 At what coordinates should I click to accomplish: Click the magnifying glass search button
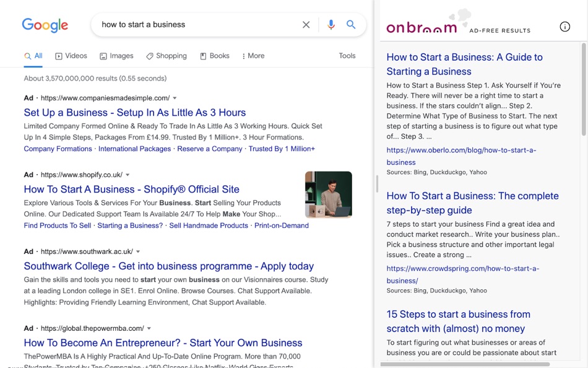[351, 25]
